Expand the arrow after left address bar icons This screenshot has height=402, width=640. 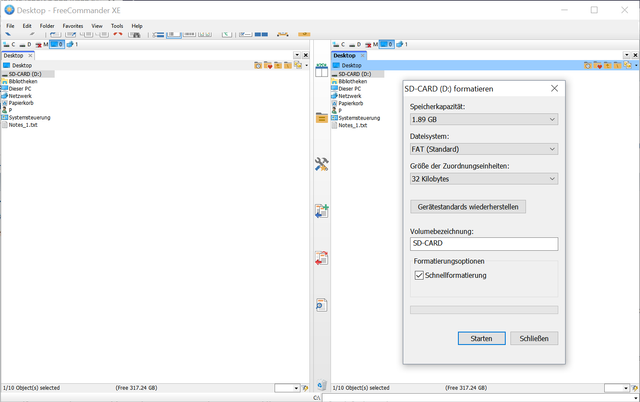[x=307, y=65]
